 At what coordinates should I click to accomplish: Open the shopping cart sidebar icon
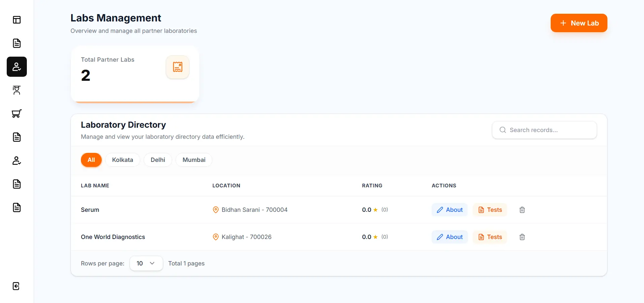(x=17, y=114)
